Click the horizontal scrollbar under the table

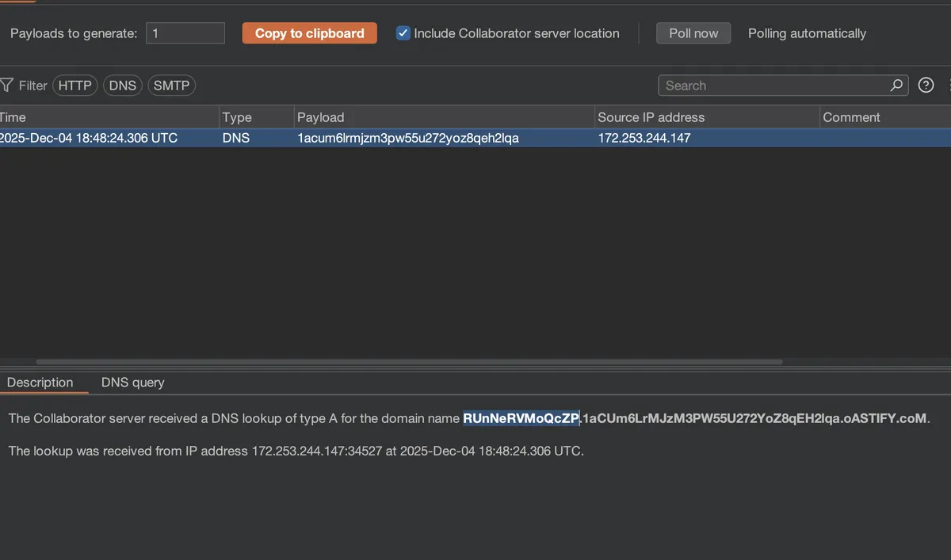pyautogui.click(x=409, y=362)
